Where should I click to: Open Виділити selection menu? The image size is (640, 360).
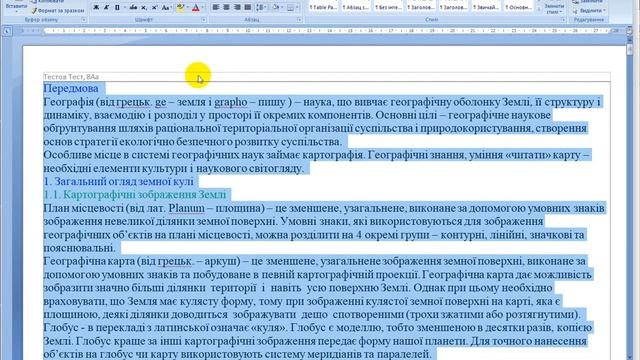[590, 11]
